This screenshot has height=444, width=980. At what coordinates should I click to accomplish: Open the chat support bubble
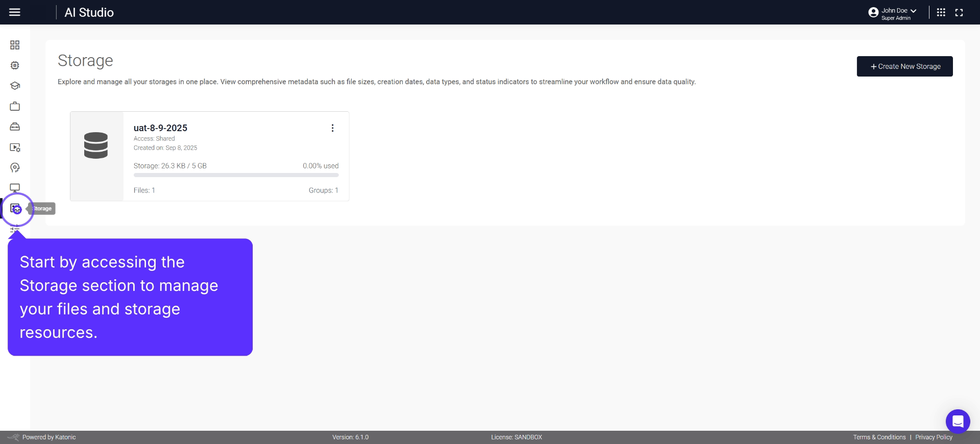958,422
